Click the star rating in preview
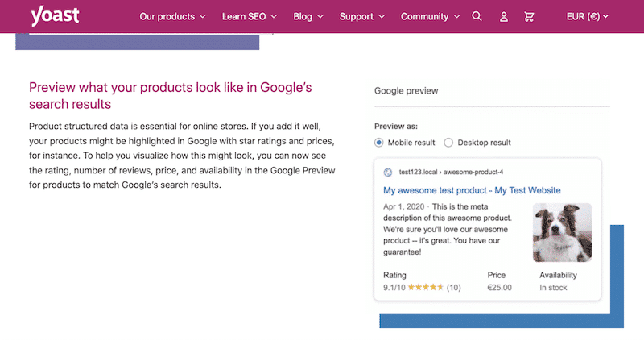This screenshot has height=341, width=644. click(426, 287)
